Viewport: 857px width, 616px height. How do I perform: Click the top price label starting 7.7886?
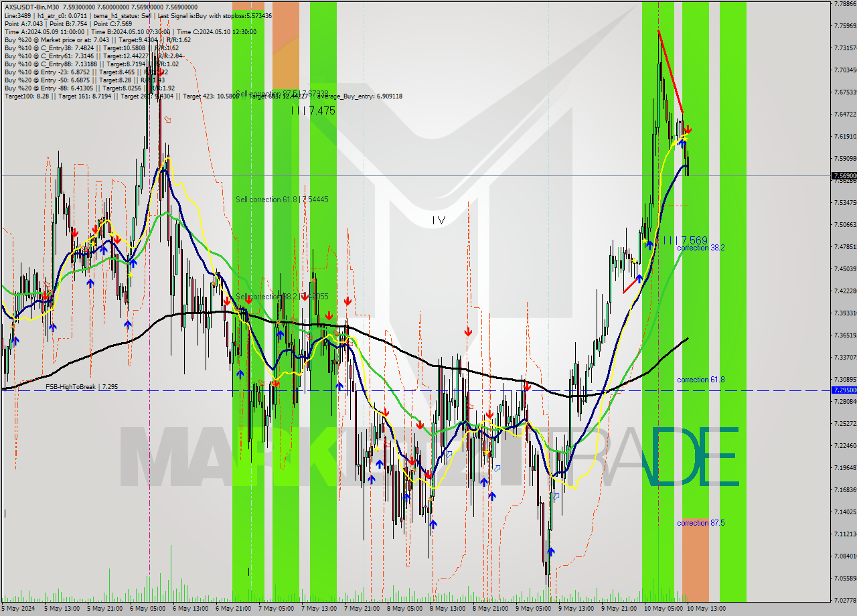point(845,3)
